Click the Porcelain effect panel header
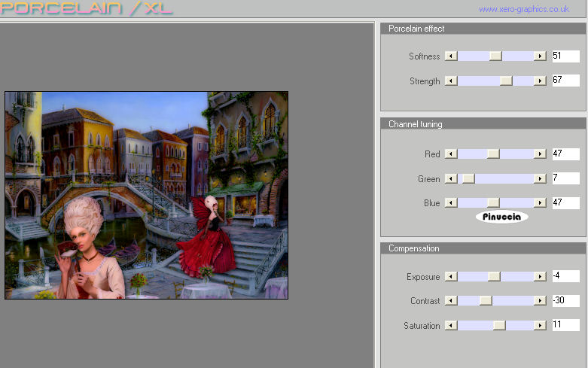The height and width of the screenshot is (368, 588). pyautogui.click(x=483, y=29)
